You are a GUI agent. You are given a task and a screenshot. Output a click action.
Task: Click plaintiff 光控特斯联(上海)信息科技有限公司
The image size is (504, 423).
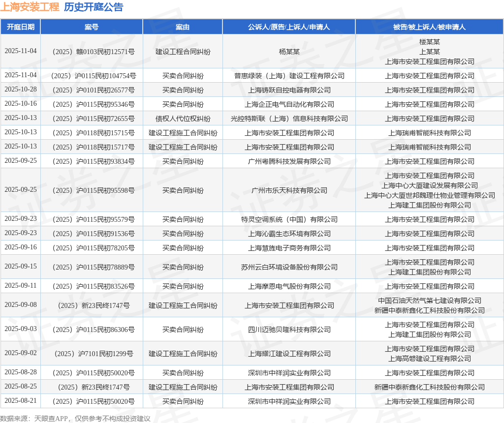point(289,119)
